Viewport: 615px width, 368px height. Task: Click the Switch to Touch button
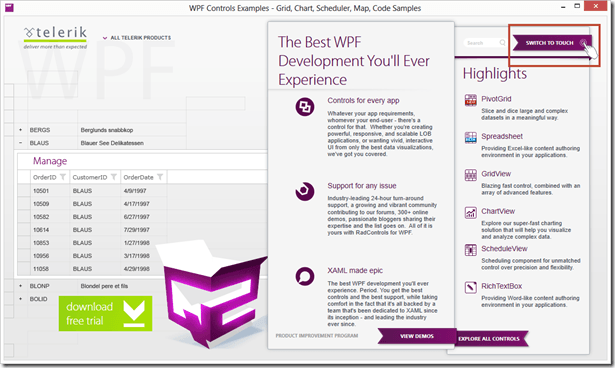pos(551,43)
